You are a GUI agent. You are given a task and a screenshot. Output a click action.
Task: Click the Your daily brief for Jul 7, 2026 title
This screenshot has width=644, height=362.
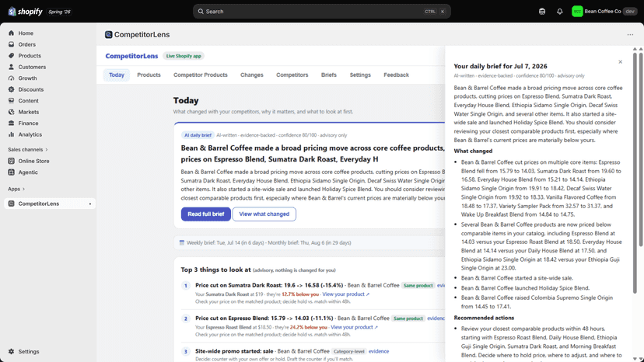click(500, 66)
